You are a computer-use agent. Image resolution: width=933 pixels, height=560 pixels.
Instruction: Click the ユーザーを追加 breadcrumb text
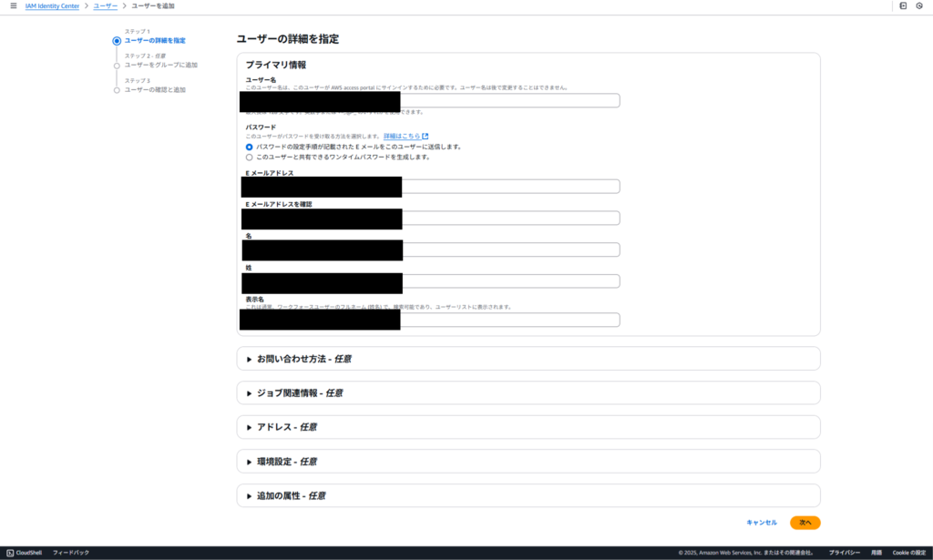pos(153,6)
